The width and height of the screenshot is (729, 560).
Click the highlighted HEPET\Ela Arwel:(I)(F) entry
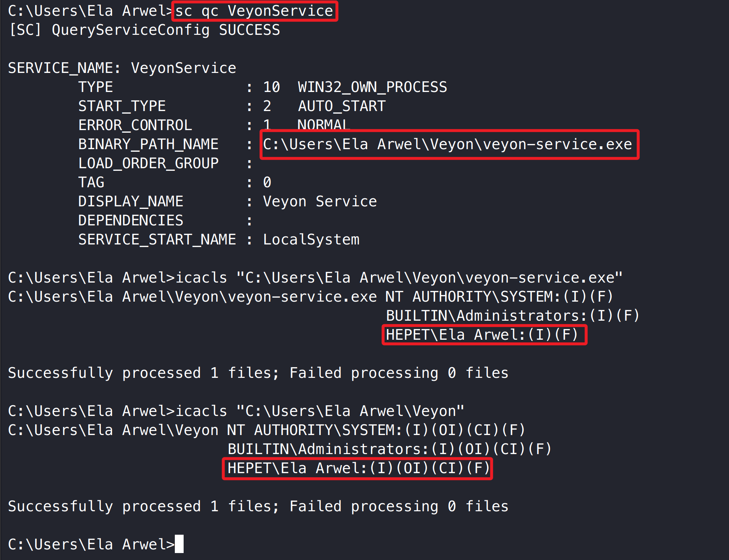coord(482,335)
